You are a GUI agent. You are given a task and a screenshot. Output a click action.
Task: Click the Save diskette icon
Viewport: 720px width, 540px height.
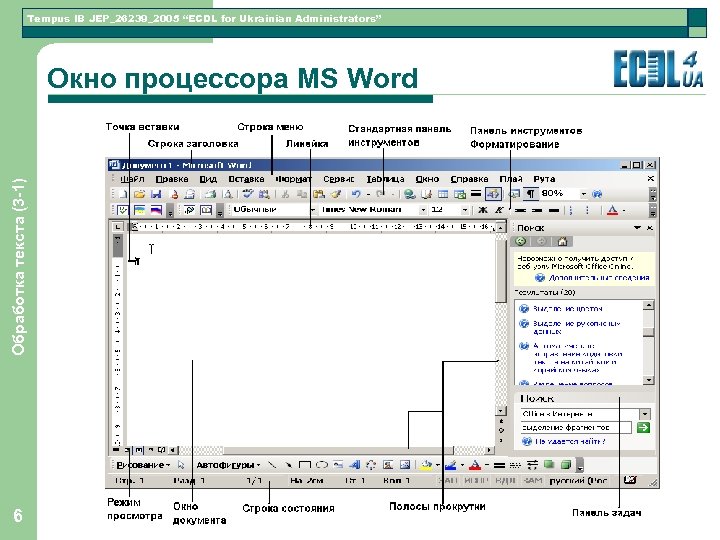tap(156, 194)
